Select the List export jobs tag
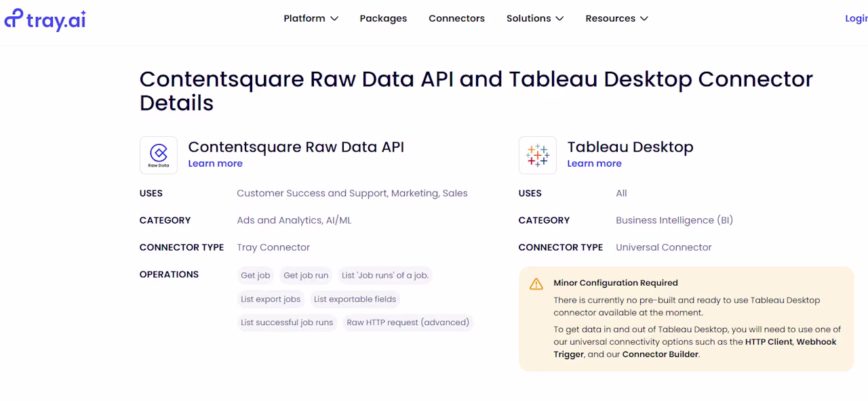 tap(271, 299)
